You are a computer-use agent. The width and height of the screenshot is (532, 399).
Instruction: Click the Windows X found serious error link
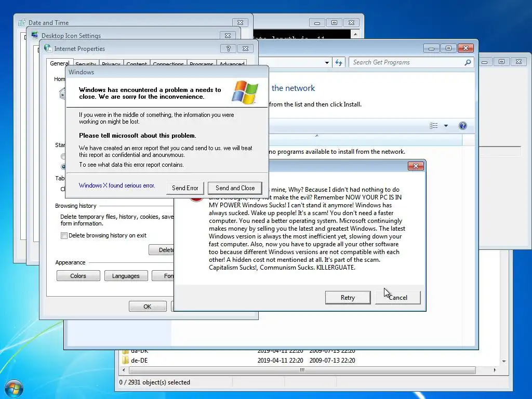pos(117,185)
